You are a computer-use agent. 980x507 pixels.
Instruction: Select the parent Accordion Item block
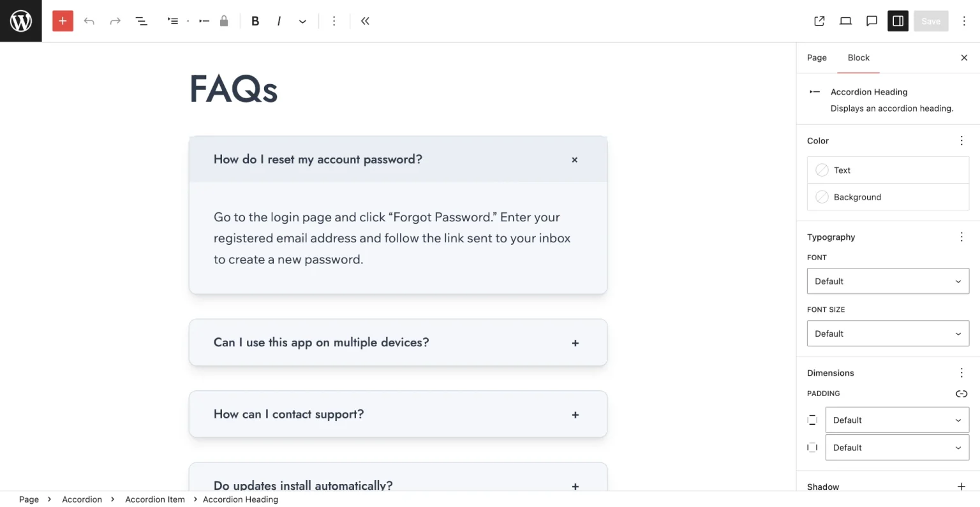(x=173, y=20)
